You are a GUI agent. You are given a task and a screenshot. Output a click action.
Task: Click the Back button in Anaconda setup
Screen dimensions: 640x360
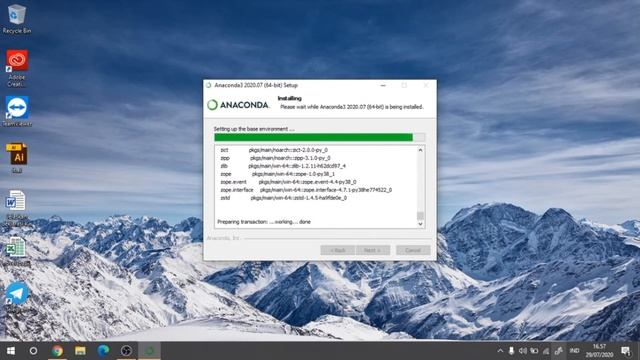pyautogui.click(x=337, y=250)
